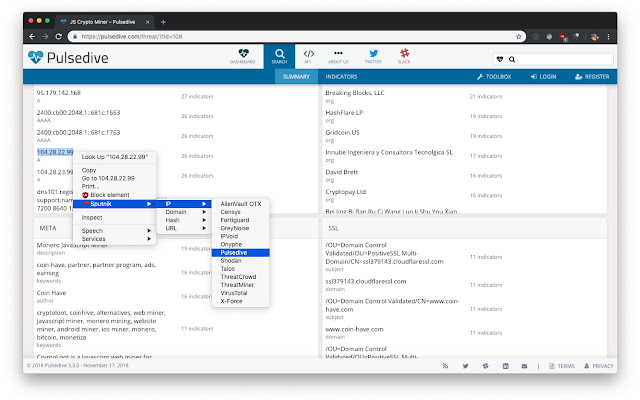Open the Toolbox link
The height and width of the screenshot is (400, 640).
point(494,77)
